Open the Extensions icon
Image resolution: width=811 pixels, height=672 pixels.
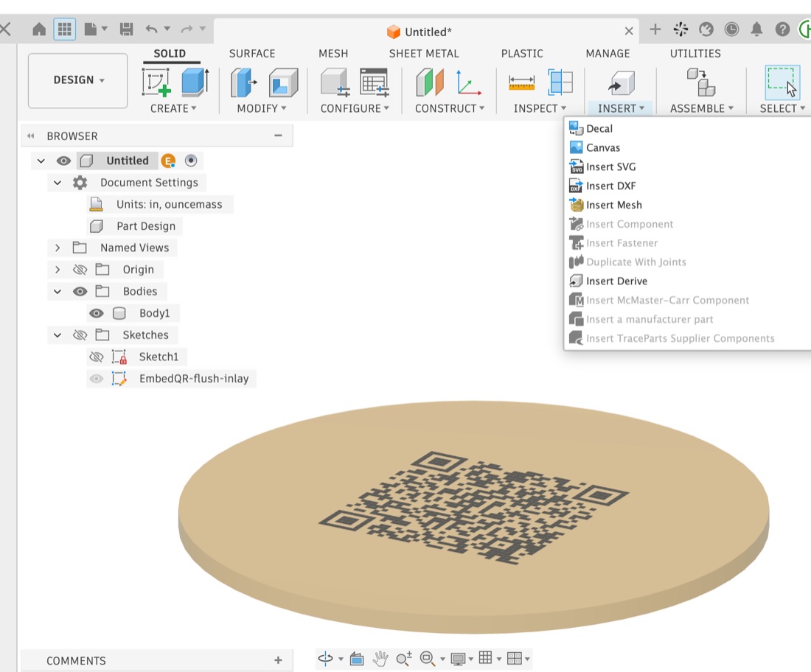(x=681, y=29)
